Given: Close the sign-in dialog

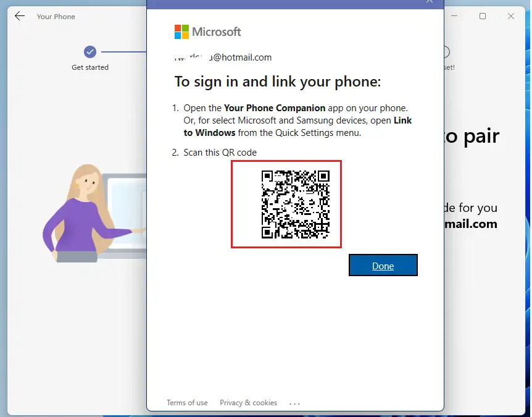Looking at the screenshot, I should [x=430, y=1].
